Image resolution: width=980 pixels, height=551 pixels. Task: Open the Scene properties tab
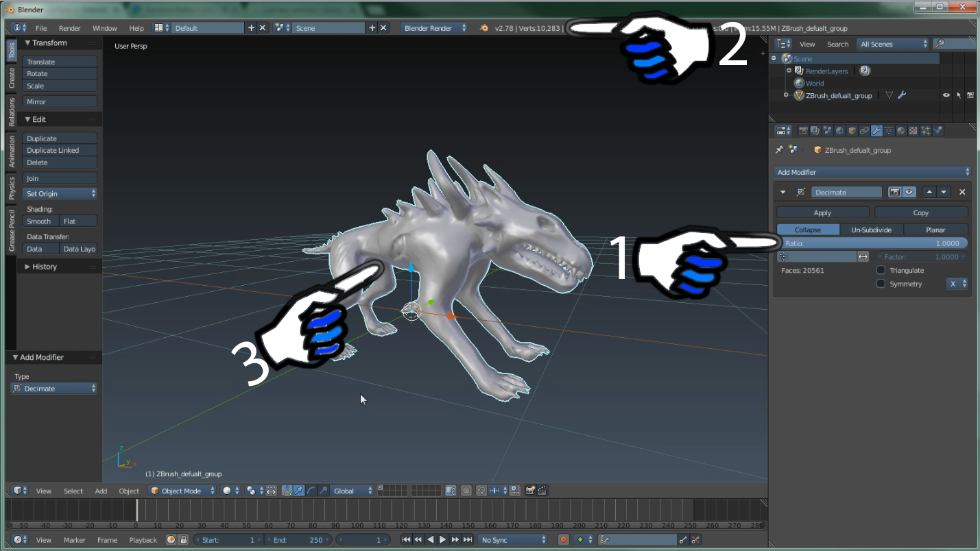pyautogui.click(x=826, y=130)
